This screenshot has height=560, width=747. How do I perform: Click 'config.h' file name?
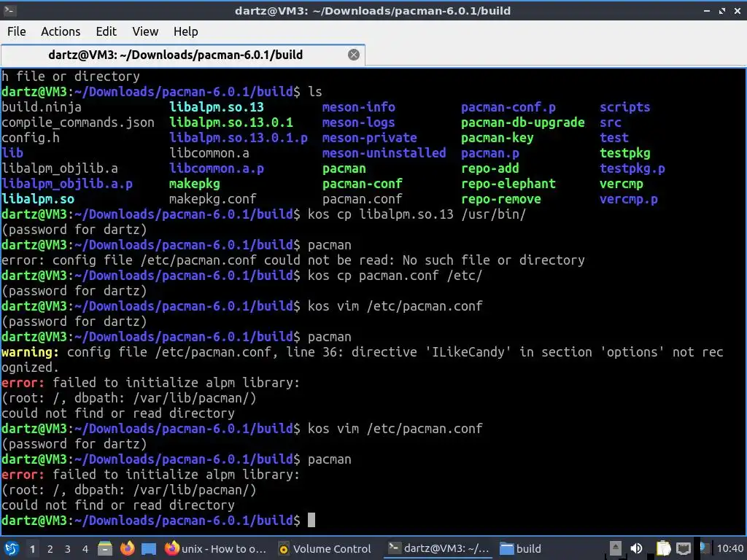pyautogui.click(x=31, y=138)
